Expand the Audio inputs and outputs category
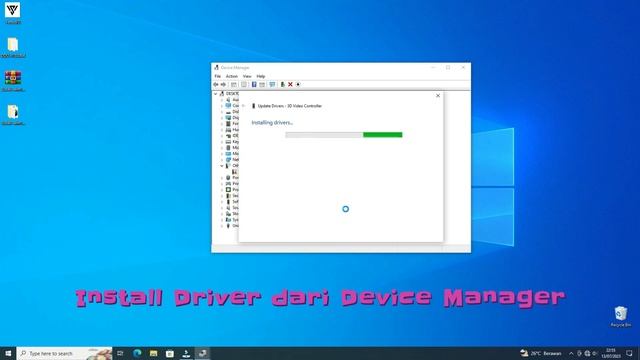This screenshot has height=360, width=640. pyautogui.click(x=222, y=100)
